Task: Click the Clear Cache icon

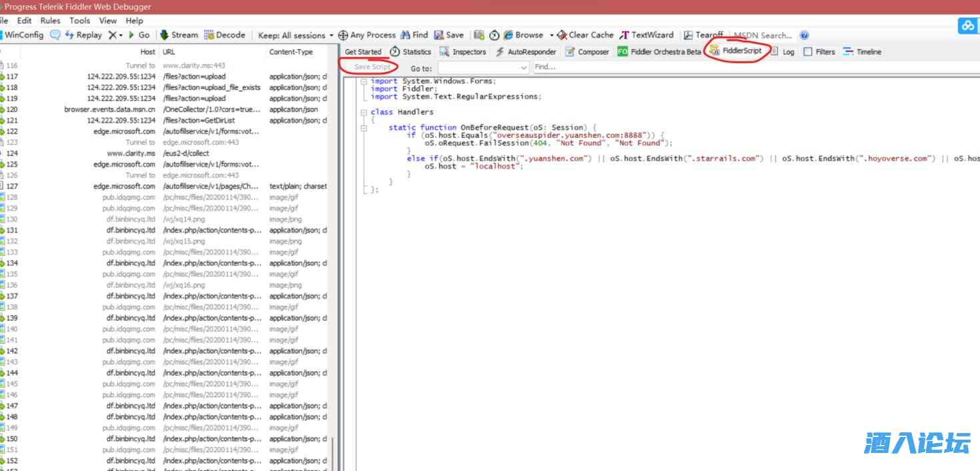Action: click(562, 35)
